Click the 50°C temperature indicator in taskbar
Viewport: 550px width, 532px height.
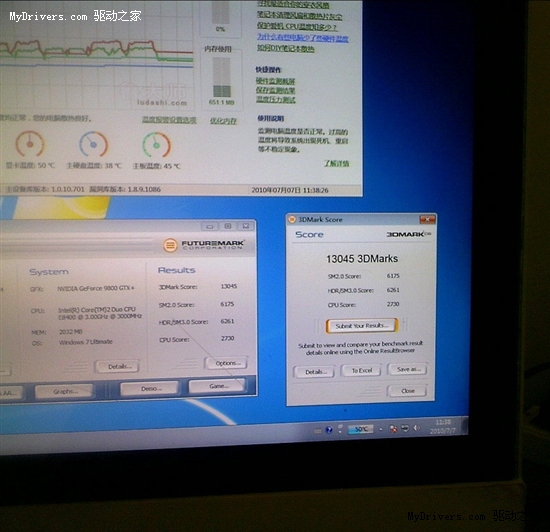click(x=361, y=429)
